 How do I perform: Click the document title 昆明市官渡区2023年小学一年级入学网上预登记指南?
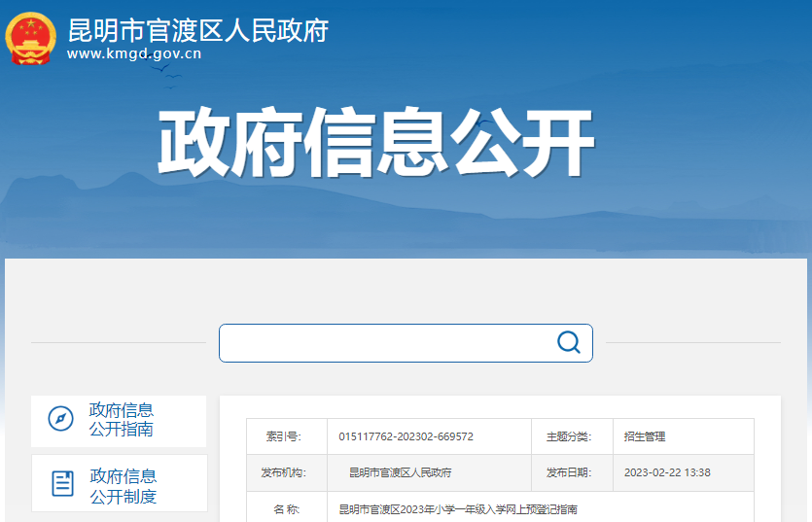458,509
